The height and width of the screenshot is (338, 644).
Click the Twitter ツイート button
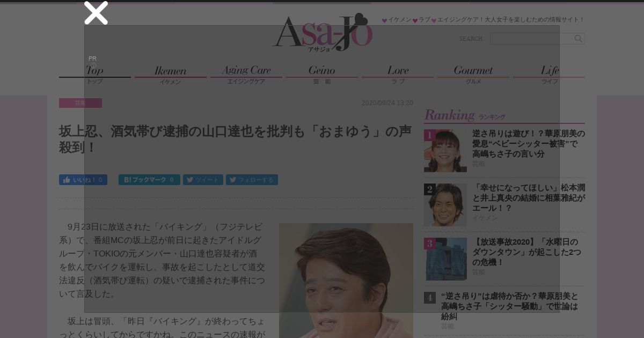203,180
